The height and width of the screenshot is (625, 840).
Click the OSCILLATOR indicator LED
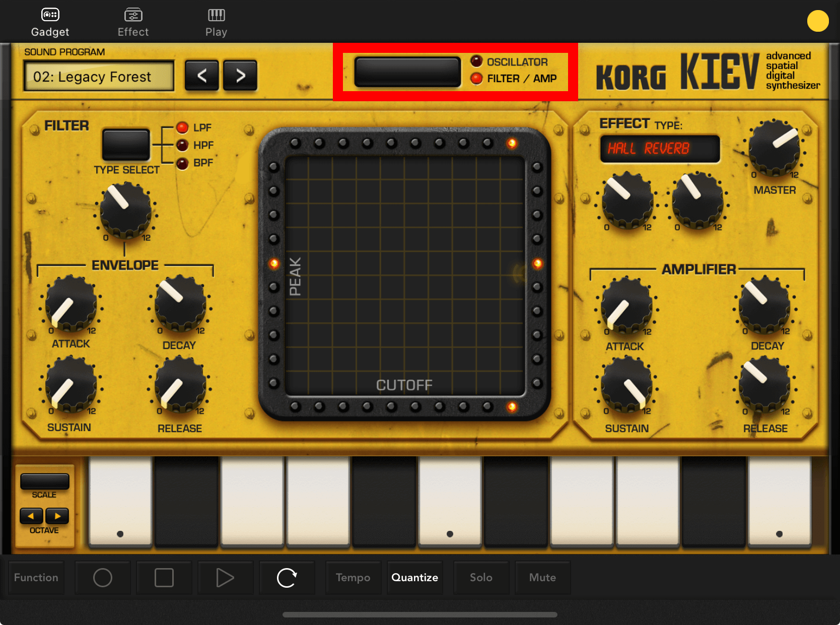click(476, 61)
